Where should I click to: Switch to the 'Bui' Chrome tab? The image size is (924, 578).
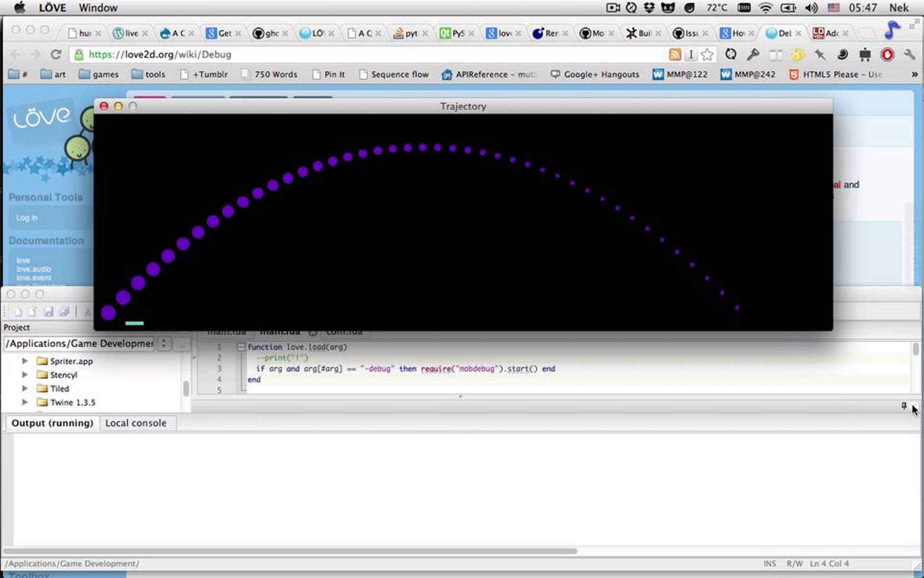point(643,34)
